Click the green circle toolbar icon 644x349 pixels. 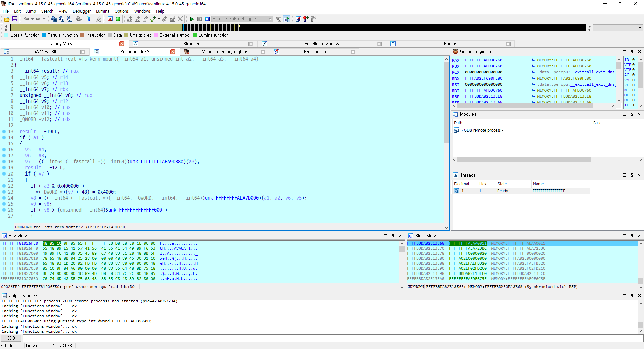tap(118, 19)
